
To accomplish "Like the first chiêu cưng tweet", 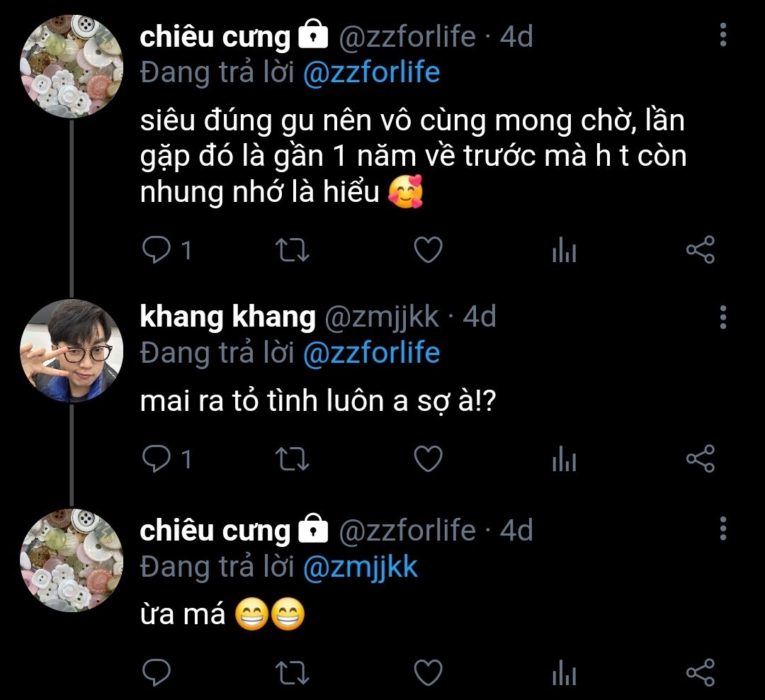I will click(x=428, y=250).
